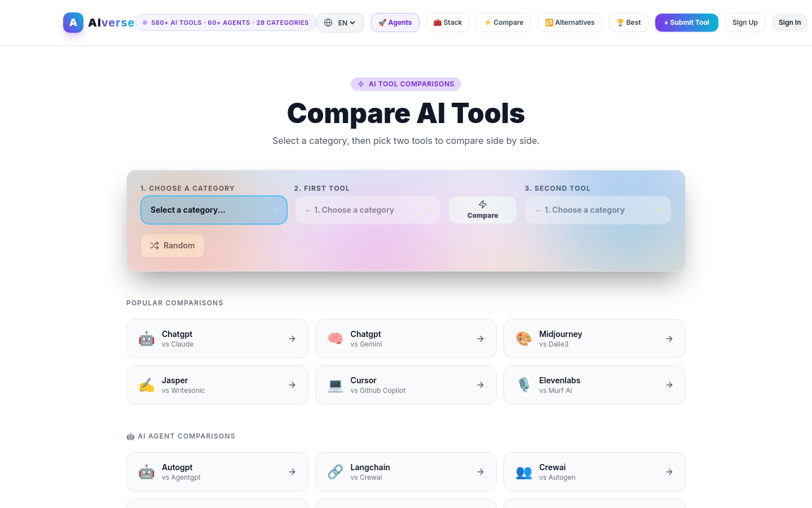
Task: Open the Stack nav item
Action: (448, 23)
